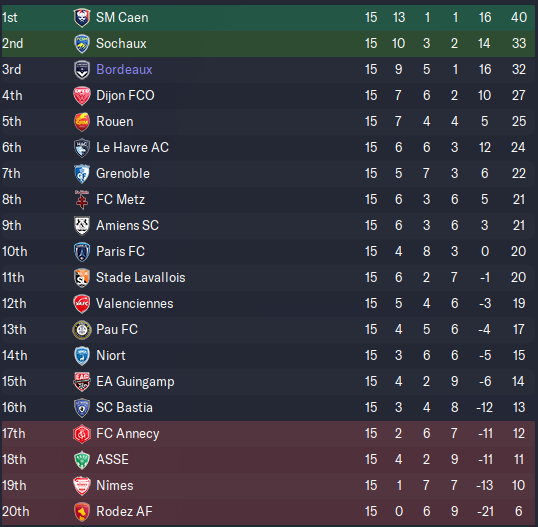Click the Nîmes team name
The image size is (538, 527).
[x=115, y=486]
